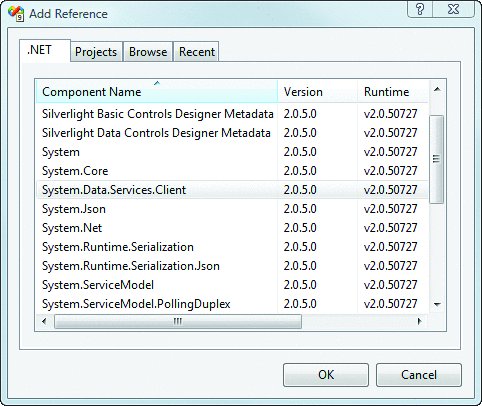
Task: Switch to the Projects tab
Action: pos(96,52)
